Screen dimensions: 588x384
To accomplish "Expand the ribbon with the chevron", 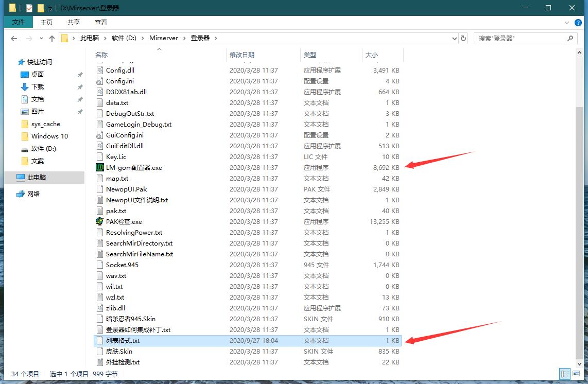I will click(x=567, y=22).
